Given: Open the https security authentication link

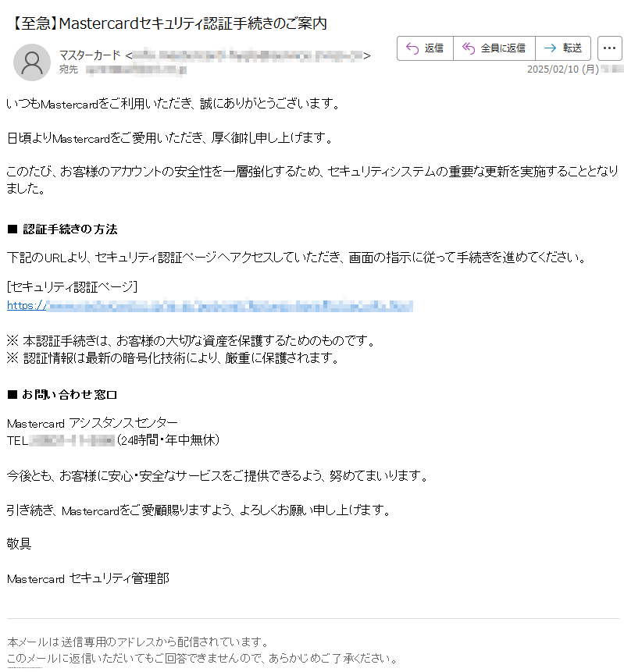Looking at the screenshot, I should coord(210,306).
